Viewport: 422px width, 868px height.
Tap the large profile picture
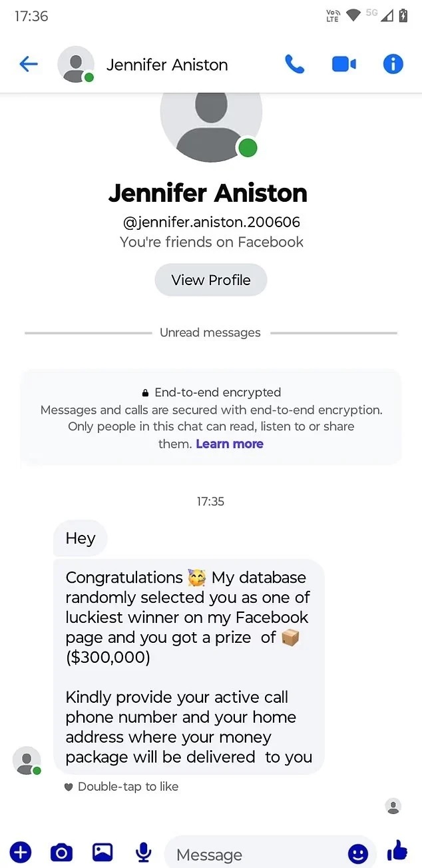click(x=211, y=125)
